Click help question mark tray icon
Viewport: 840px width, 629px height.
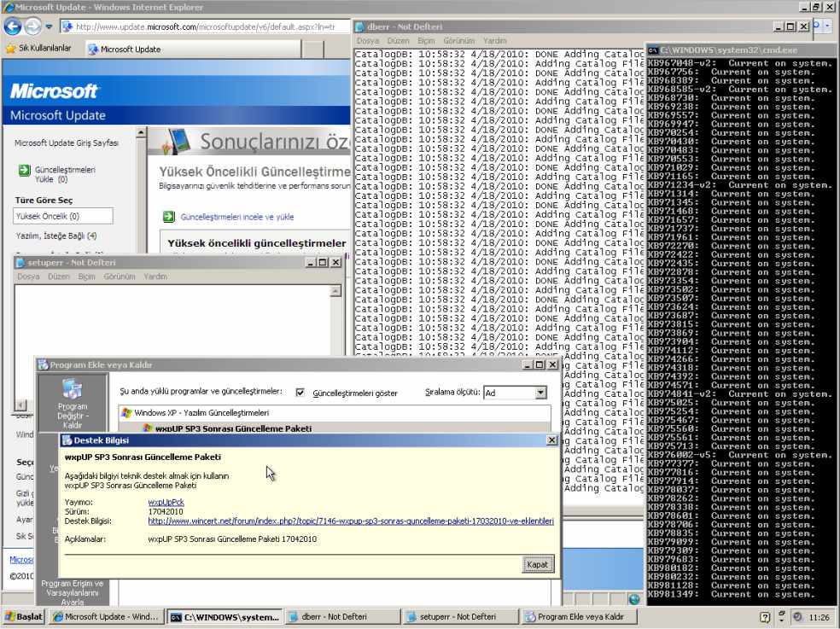coord(765,617)
